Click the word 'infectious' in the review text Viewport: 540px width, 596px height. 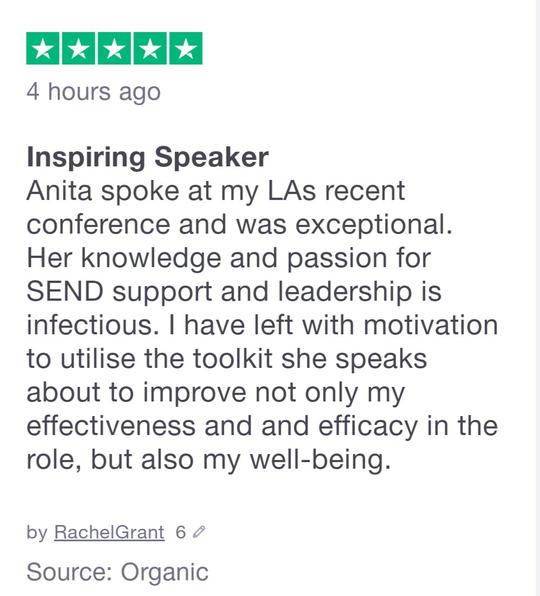click(x=89, y=325)
